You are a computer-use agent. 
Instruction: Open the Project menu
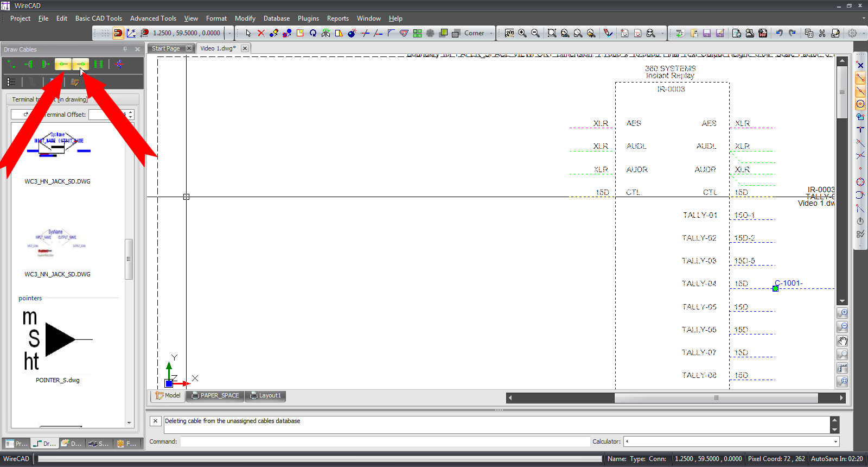20,18
